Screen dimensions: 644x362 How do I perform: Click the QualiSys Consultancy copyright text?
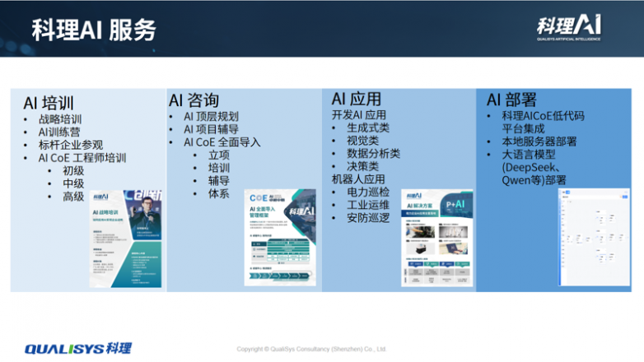point(311,349)
